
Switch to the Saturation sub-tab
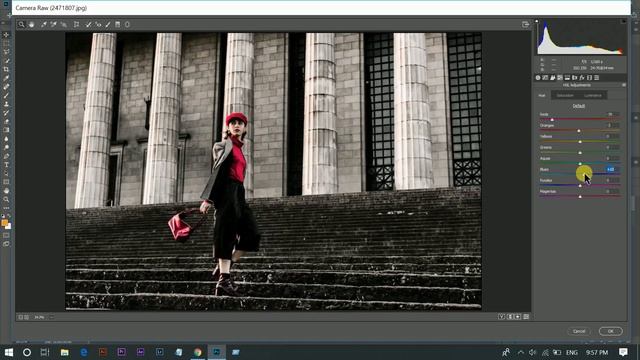click(x=565, y=96)
